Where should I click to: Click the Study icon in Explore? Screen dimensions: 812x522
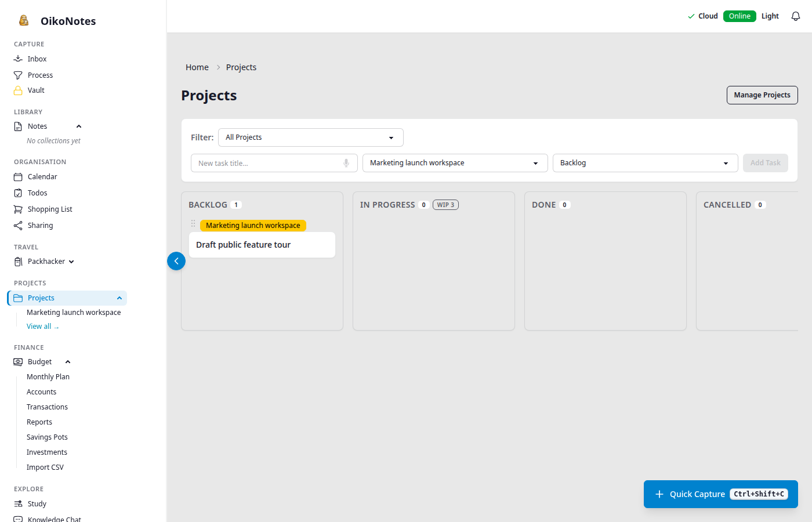pos(18,504)
